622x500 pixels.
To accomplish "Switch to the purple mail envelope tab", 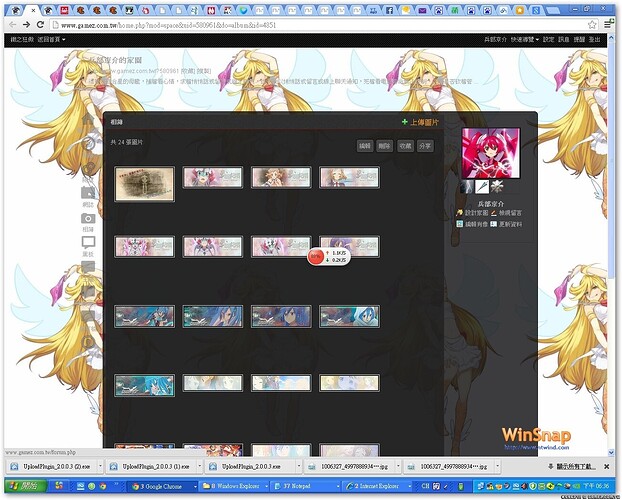I will 422,11.
